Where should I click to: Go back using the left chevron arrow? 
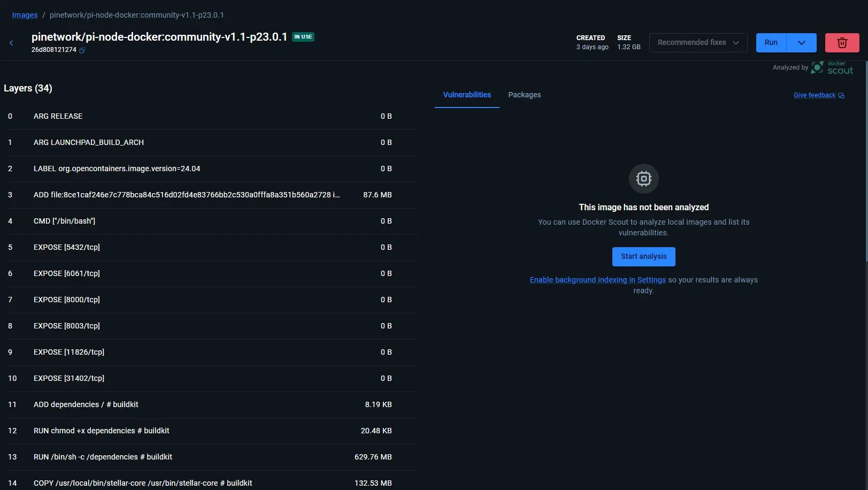coord(11,43)
